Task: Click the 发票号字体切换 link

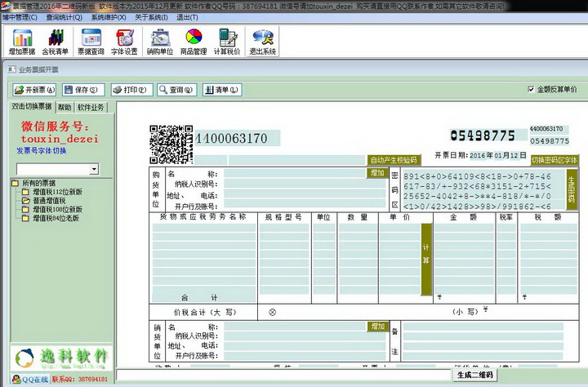Action: pos(42,150)
